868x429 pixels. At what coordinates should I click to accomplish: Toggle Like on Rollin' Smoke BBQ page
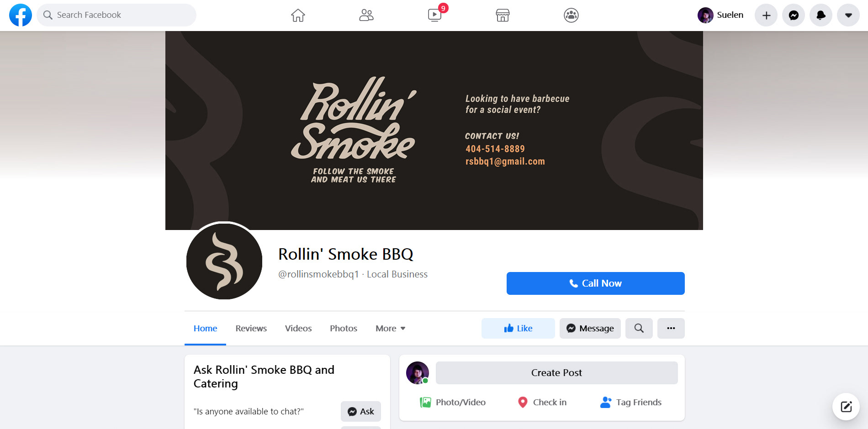click(x=518, y=328)
